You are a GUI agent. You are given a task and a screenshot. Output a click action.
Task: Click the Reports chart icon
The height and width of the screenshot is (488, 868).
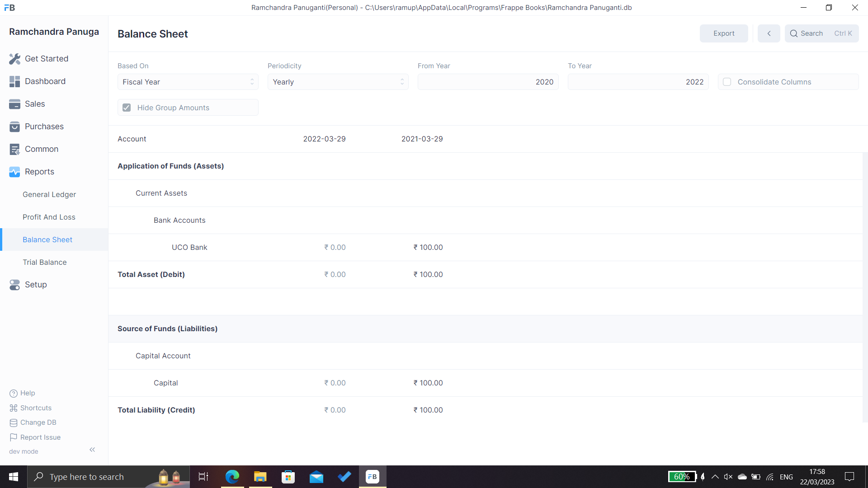15,172
